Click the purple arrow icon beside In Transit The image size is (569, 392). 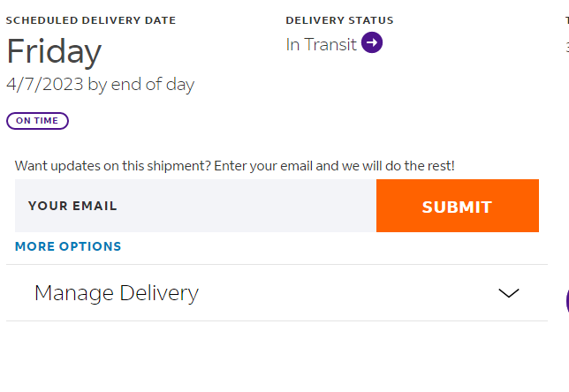(x=372, y=42)
